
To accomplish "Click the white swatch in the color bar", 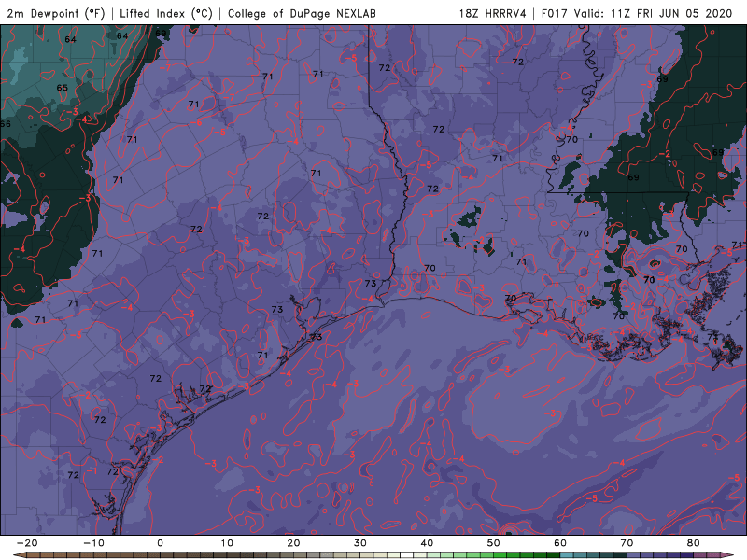I will pyautogui.click(x=407, y=555).
